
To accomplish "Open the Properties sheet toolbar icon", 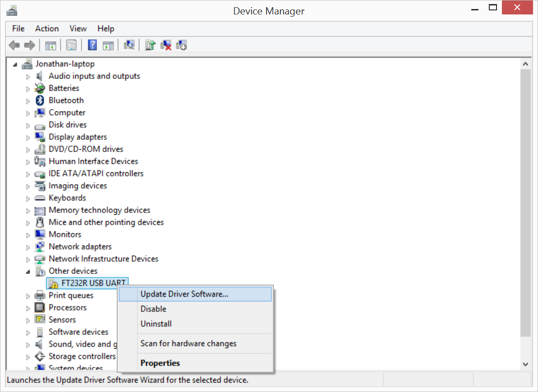I will (71, 45).
